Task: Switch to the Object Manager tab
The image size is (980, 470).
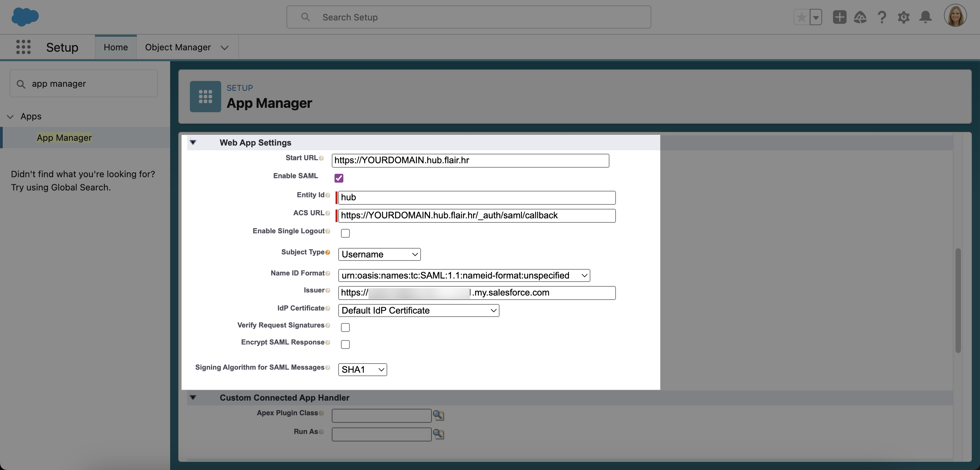Action: point(178,47)
